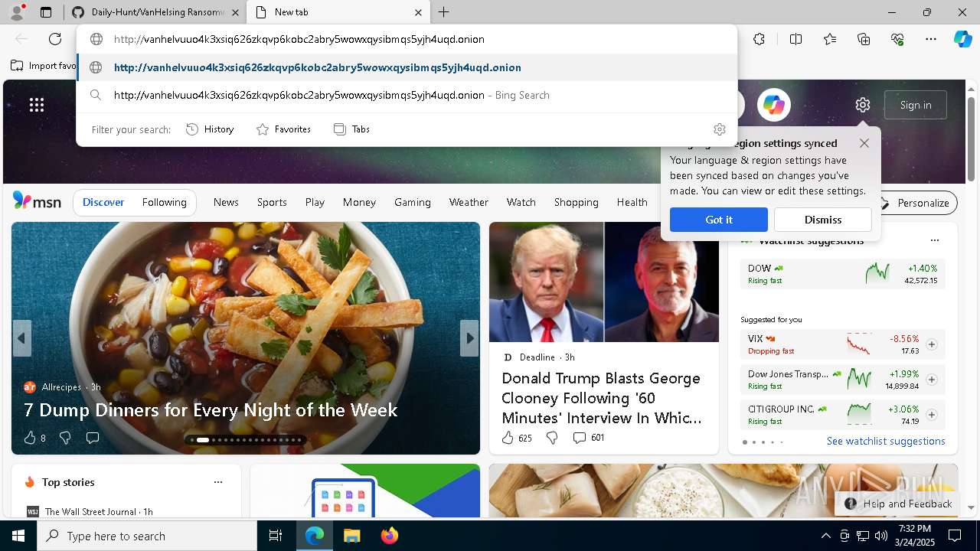Image resolution: width=980 pixels, height=551 pixels.
Task: Select the Discover feed tab
Action: [103, 202]
